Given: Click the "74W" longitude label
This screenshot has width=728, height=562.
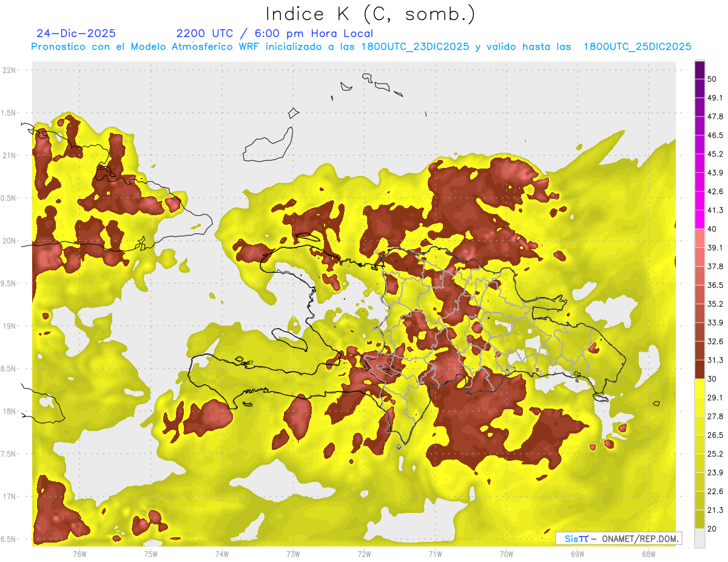Looking at the screenshot, I should coord(221,554).
